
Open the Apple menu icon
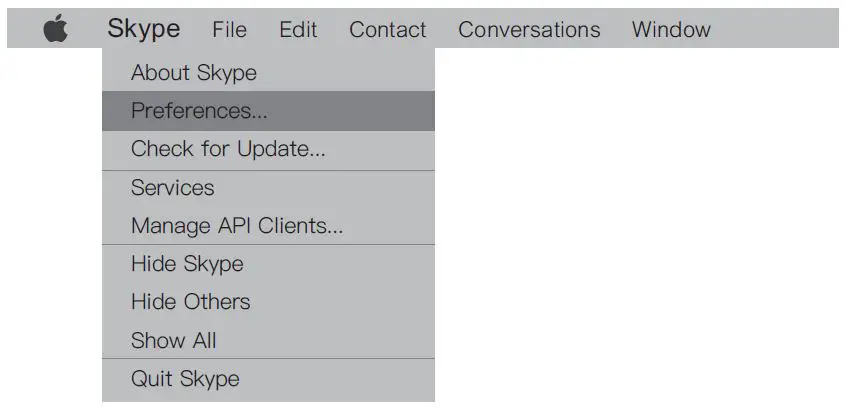[56, 30]
